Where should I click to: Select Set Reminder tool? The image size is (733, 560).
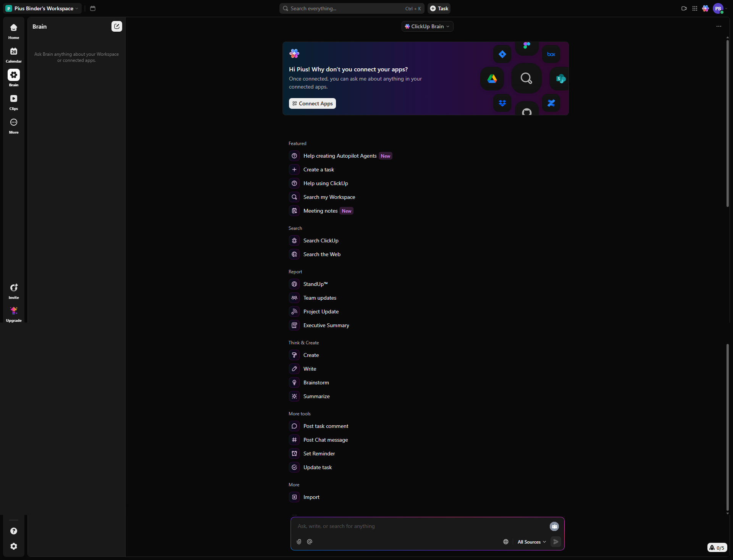click(312, 453)
